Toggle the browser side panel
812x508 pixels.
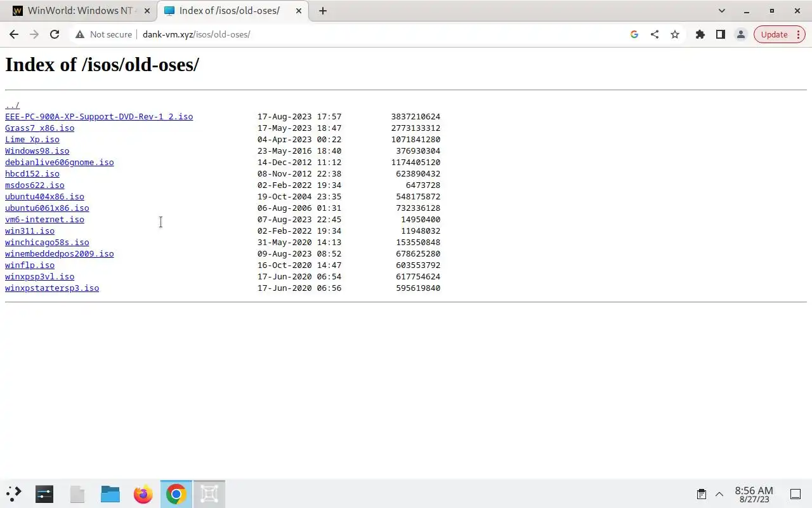(x=721, y=34)
